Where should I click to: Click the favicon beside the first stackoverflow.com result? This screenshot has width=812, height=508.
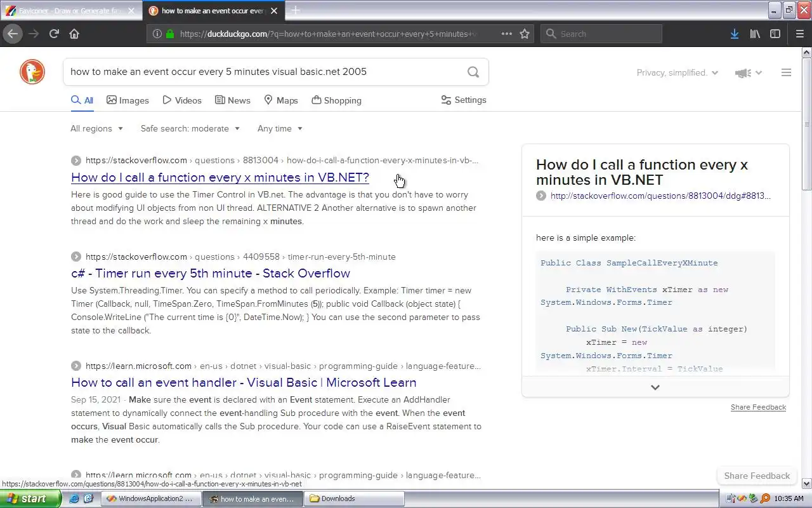pos(76,161)
